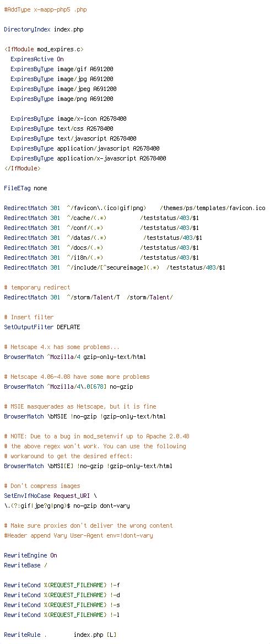Click the '^/docs/(.*)' redirect line

click(101, 247)
